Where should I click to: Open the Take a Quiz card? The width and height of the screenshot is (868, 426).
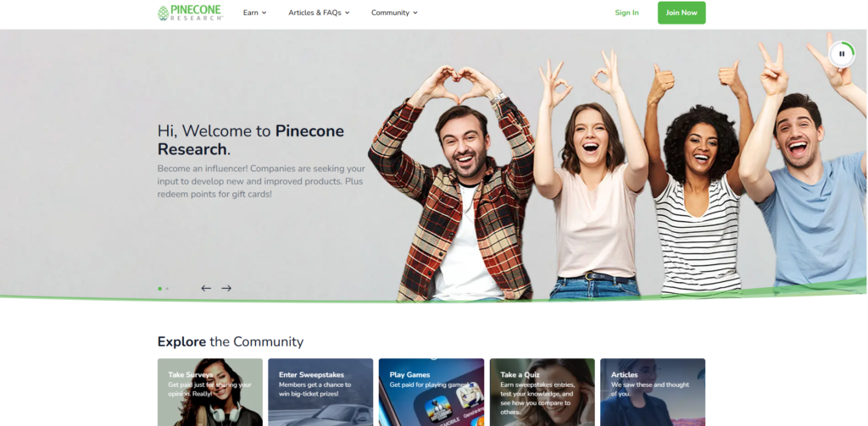(x=542, y=392)
